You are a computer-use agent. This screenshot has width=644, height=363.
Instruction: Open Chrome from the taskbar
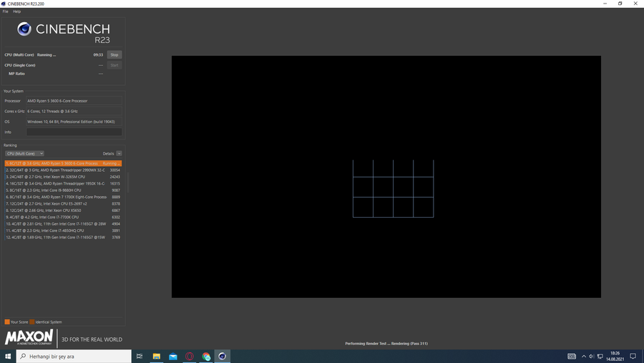coord(206,356)
